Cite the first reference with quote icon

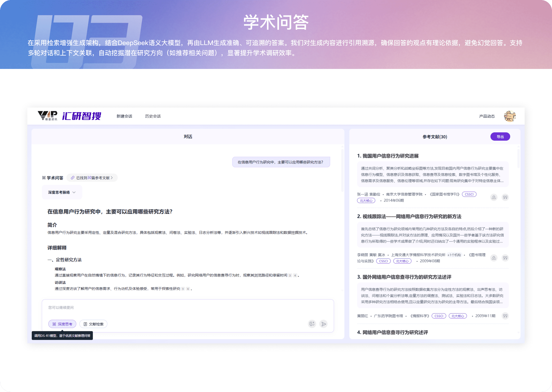[505, 197]
